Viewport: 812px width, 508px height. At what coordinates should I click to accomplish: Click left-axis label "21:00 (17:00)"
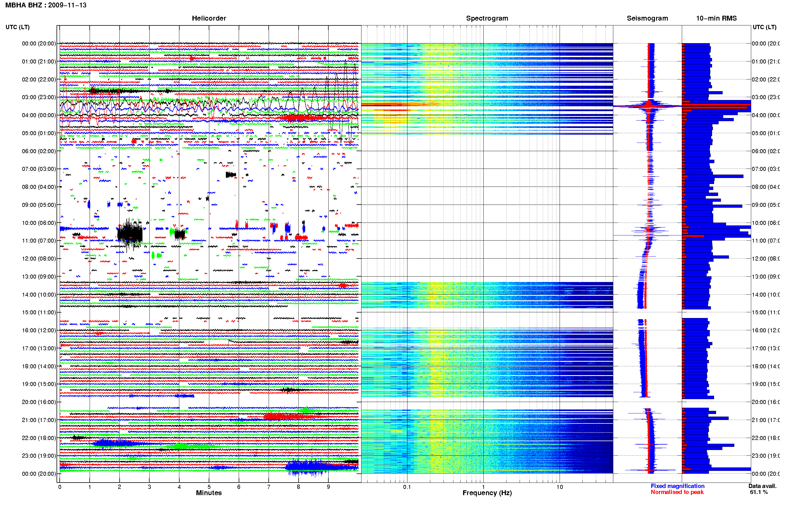tap(39, 420)
